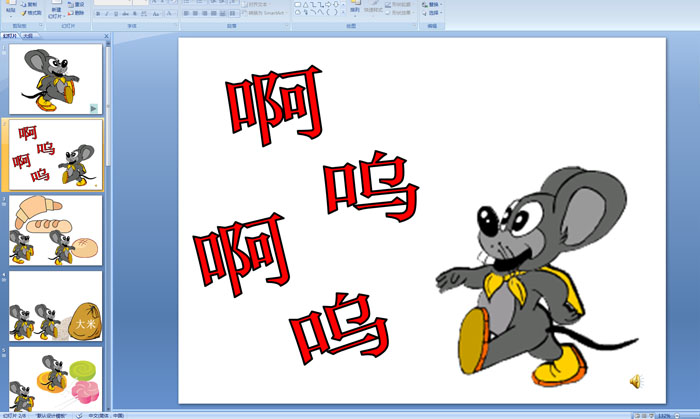
Task: Switch to the Slides (幻灯片) pane tab
Action: click(9, 36)
